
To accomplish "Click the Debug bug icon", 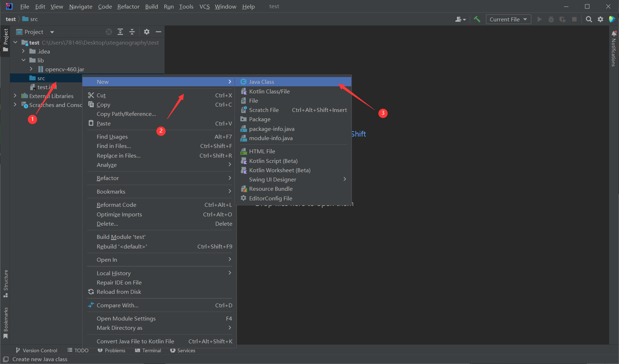I will [551, 19].
